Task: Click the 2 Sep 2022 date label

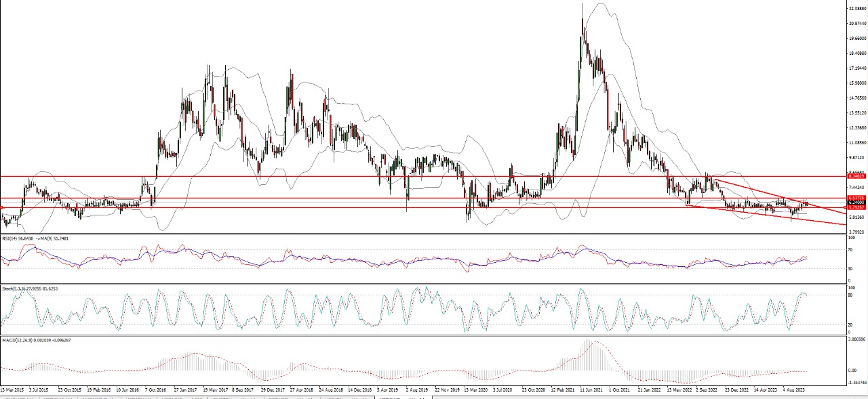Action: 707,390
